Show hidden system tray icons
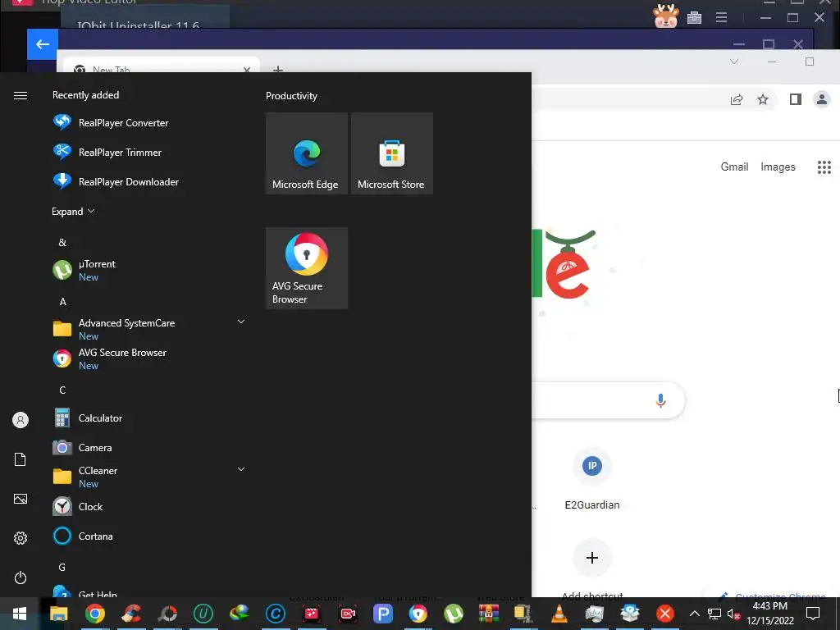 tap(694, 614)
